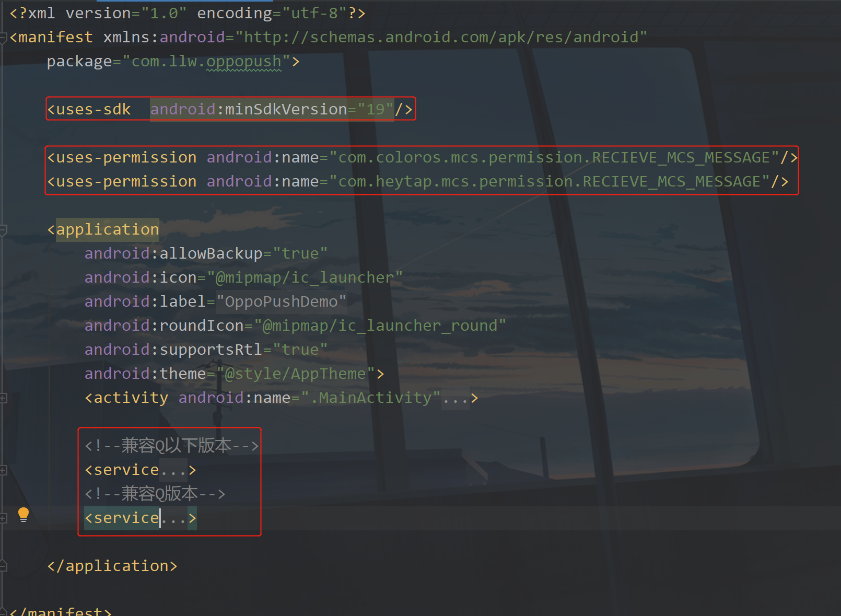841x616 pixels.
Task: Click the highlighted application tag name
Action: [107, 230]
